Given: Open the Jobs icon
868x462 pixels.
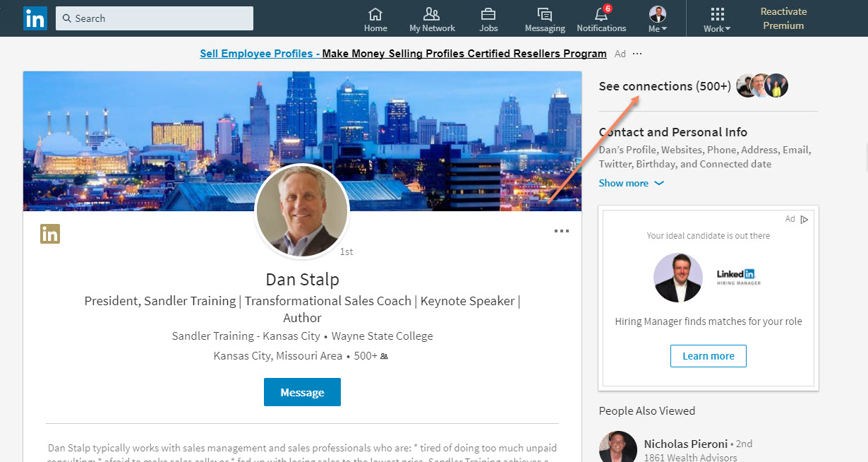Looking at the screenshot, I should tap(488, 18).
